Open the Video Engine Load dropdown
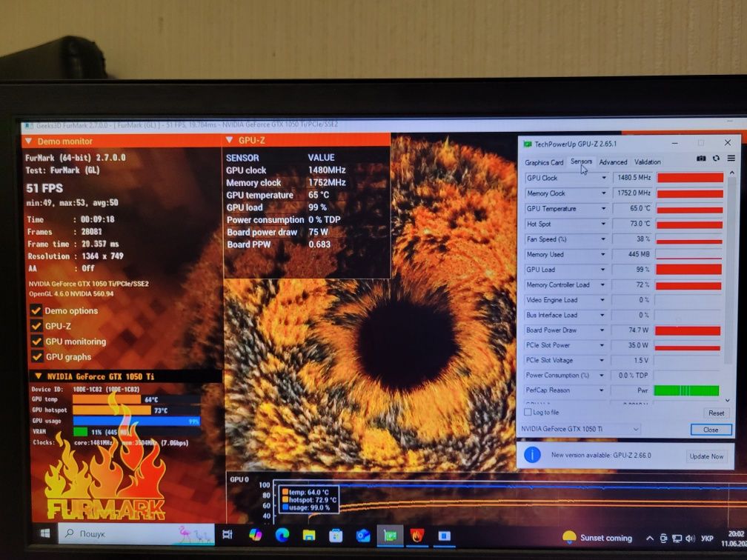747x560 pixels. [x=602, y=300]
